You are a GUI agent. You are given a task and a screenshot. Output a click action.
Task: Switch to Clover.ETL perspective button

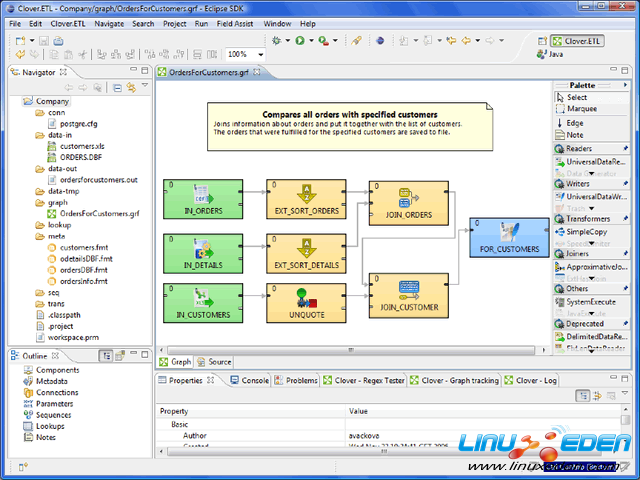(x=584, y=42)
